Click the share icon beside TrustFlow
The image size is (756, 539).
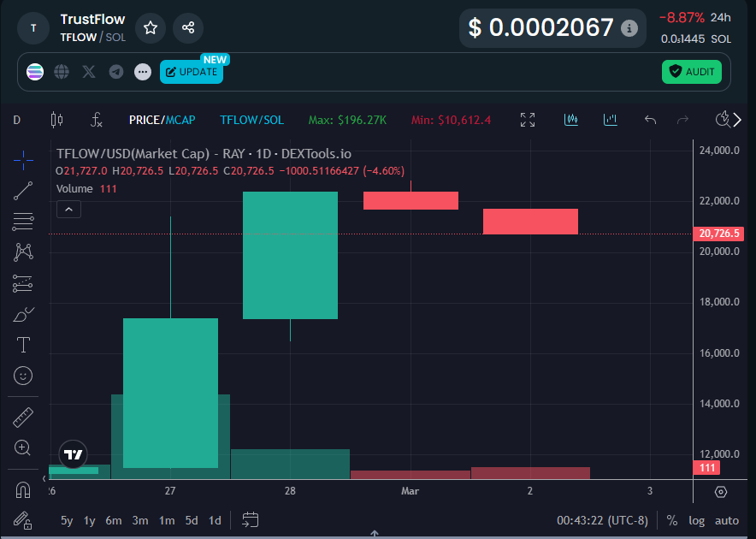tap(188, 28)
